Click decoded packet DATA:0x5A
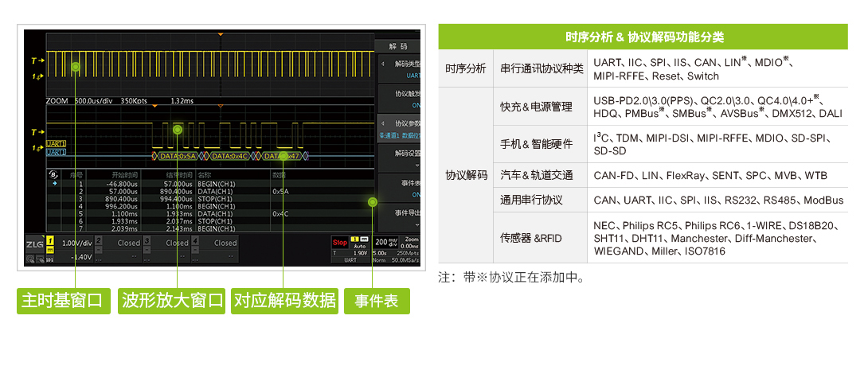The width and height of the screenshot is (868, 374). click(x=178, y=157)
